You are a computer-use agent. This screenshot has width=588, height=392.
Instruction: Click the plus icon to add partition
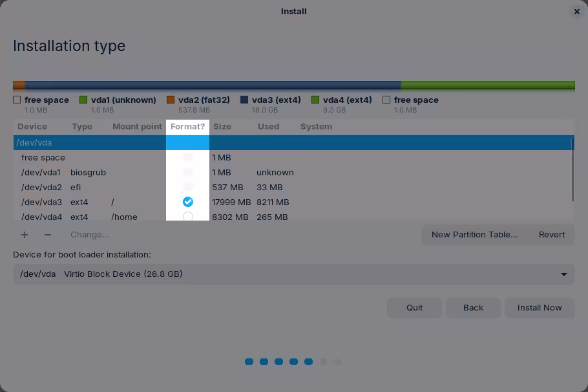tap(25, 235)
